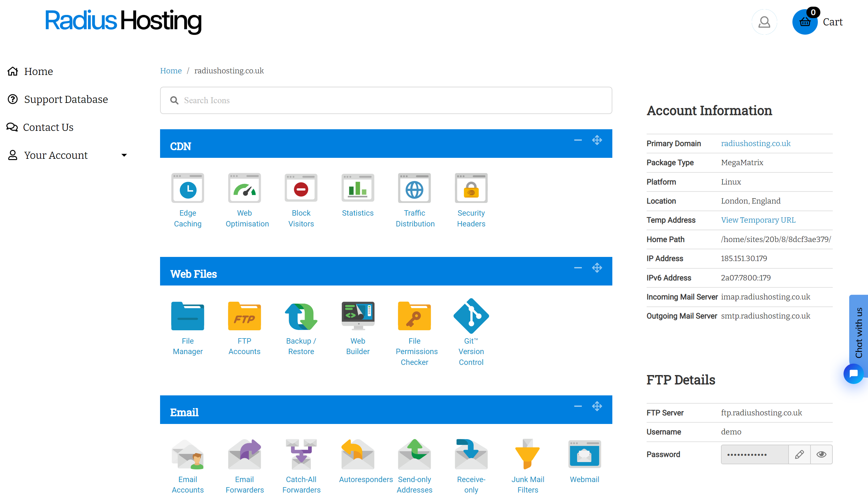868x497 pixels.
Task: Click the FTP password field
Action: point(755,454)
